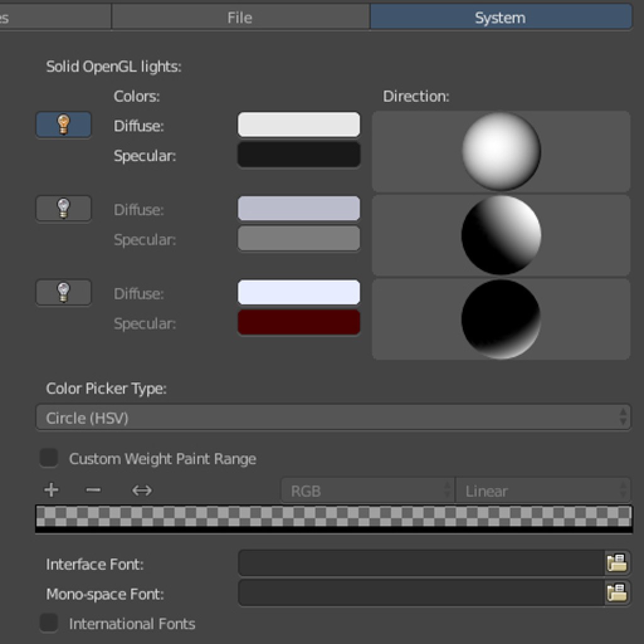Open the RGB interpolation mode dropdown
Screen dimensions: 644x644
pyautogui.click(x=367, y=490)
